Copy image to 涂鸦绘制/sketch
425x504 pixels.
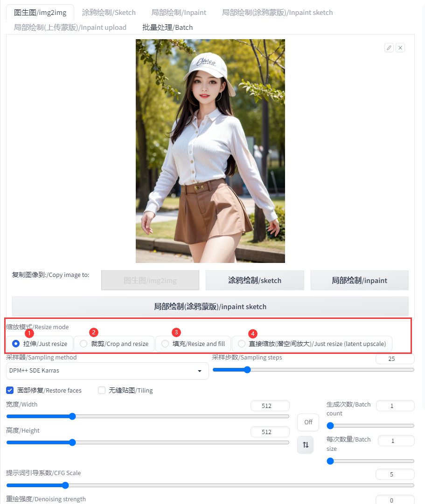(x=255, y=280)
